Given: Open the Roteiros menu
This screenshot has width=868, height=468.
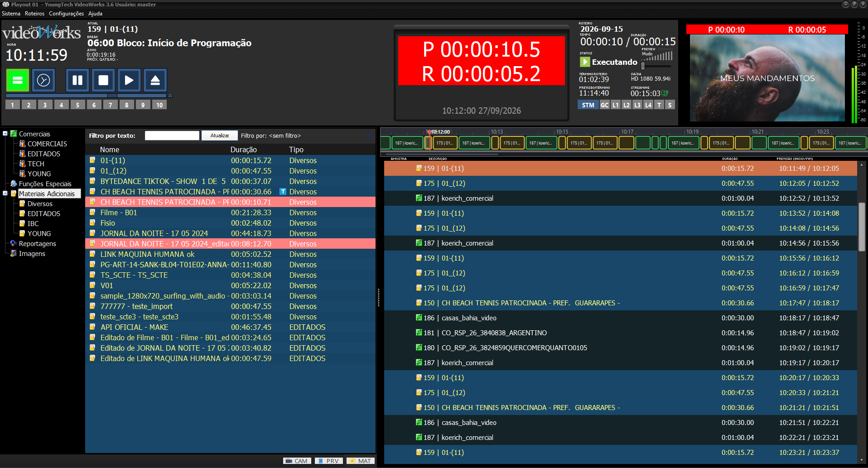Looking at the screenshot, I should pyautogui.click(x=34, y=14).
